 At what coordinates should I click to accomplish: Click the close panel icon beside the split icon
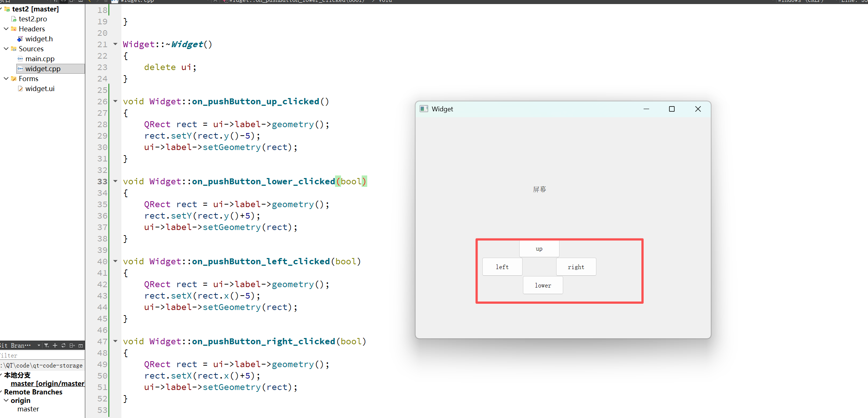[x=80, y=345]
